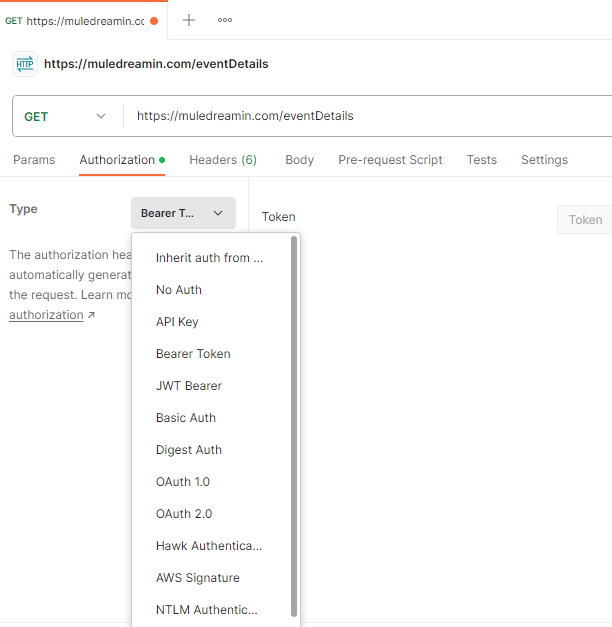Open the request Settings tab
612x627 pixels.
544,160
